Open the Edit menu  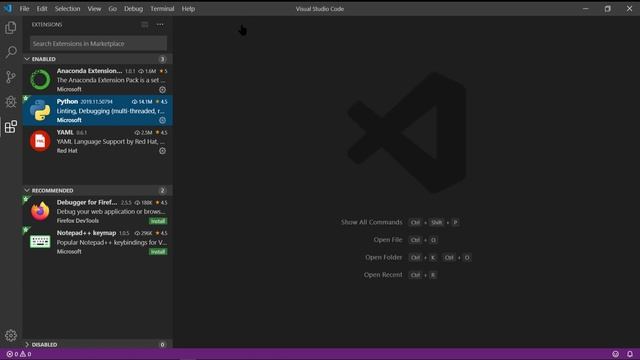tap(42, 9)
